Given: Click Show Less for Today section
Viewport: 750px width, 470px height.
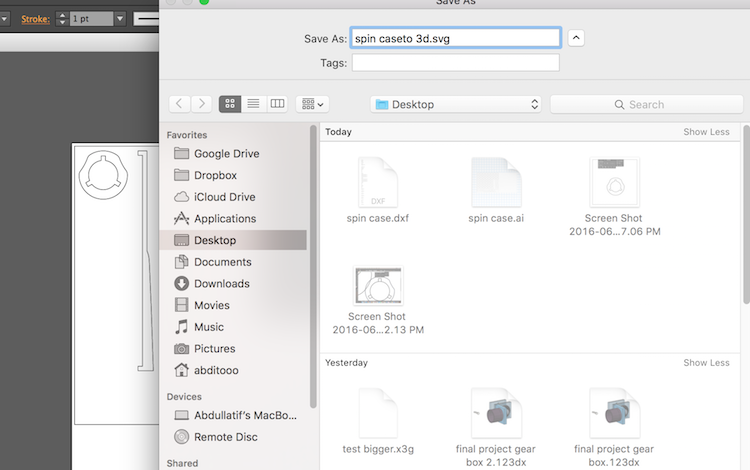Looking at the screenshot, I should click(706, 131).
